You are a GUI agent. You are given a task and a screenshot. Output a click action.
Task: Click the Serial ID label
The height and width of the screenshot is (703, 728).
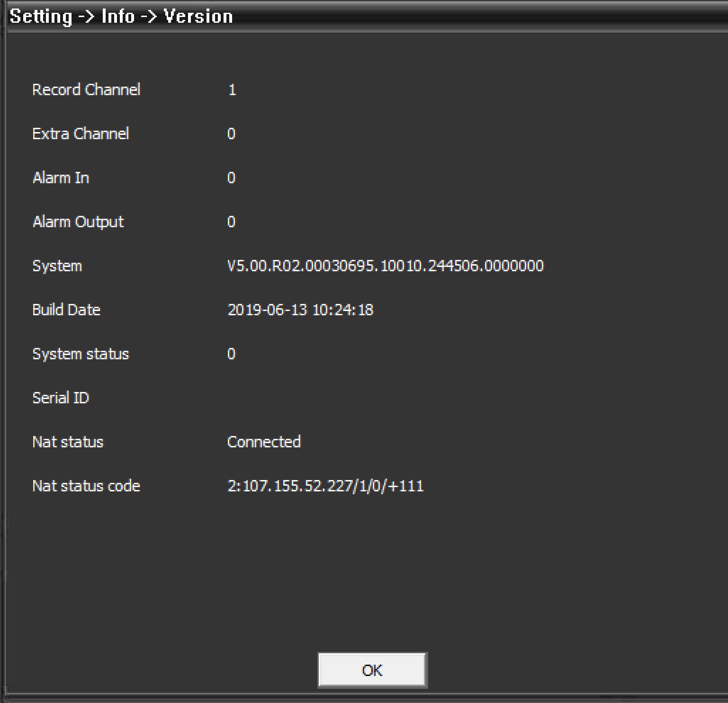[61, 398]
